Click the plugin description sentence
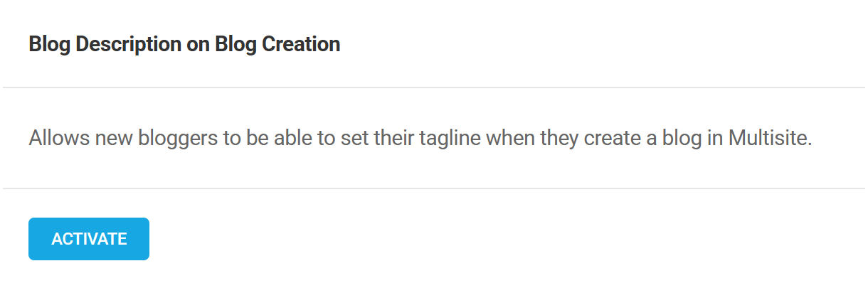The height and width of the screenshot is (293, 868). (420, 138)
